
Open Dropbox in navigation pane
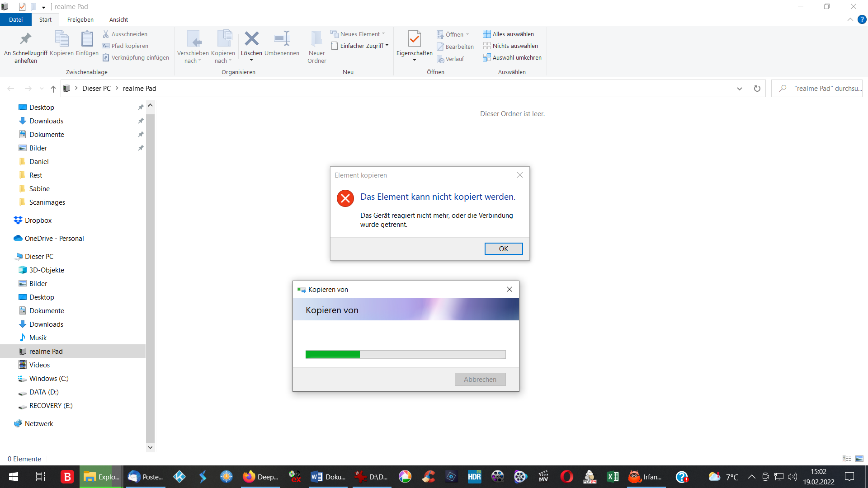point(38,220)
